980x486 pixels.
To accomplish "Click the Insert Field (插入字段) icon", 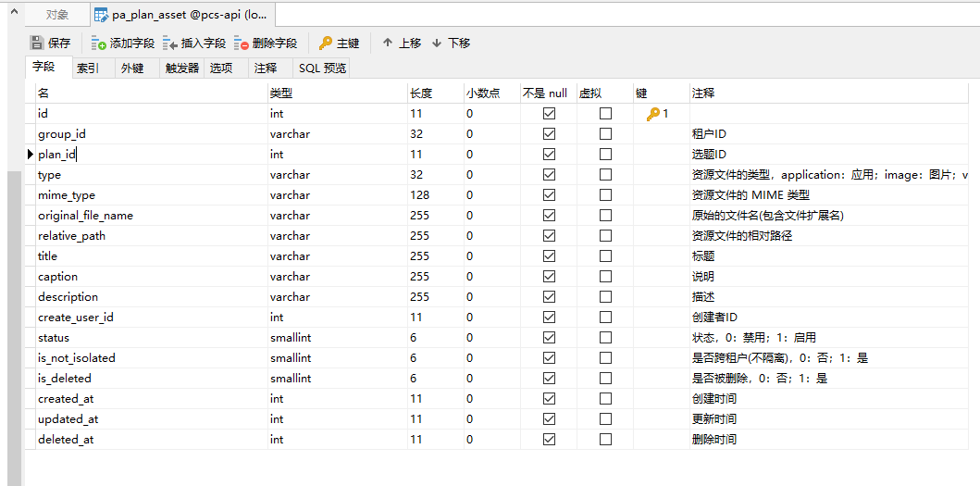I will pos(170,43).
